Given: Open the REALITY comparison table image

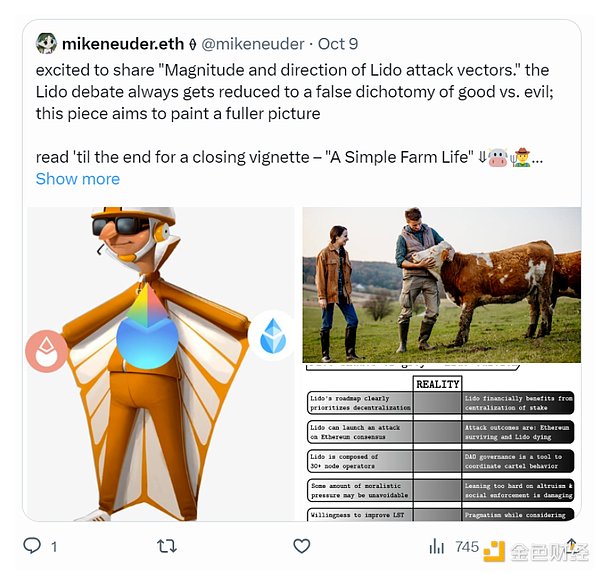Looking at the screenshot, I should point(441,445).
